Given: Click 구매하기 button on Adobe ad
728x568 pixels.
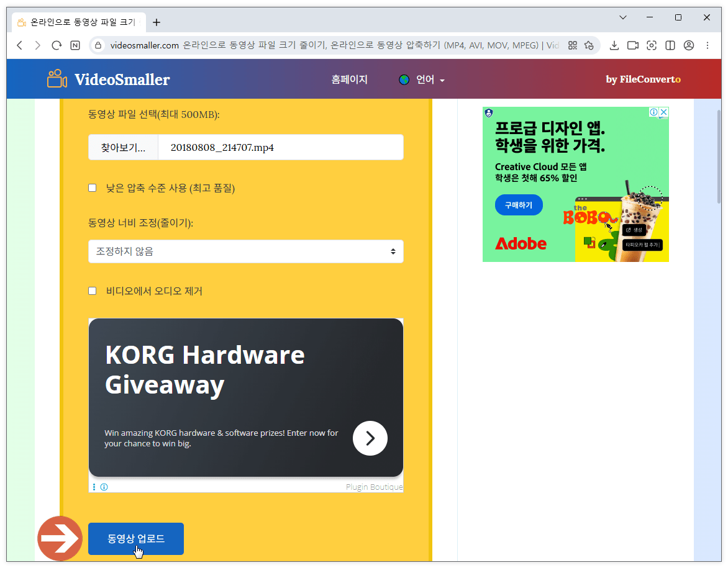Looking at the screenshot, I should tap(519, 205).
